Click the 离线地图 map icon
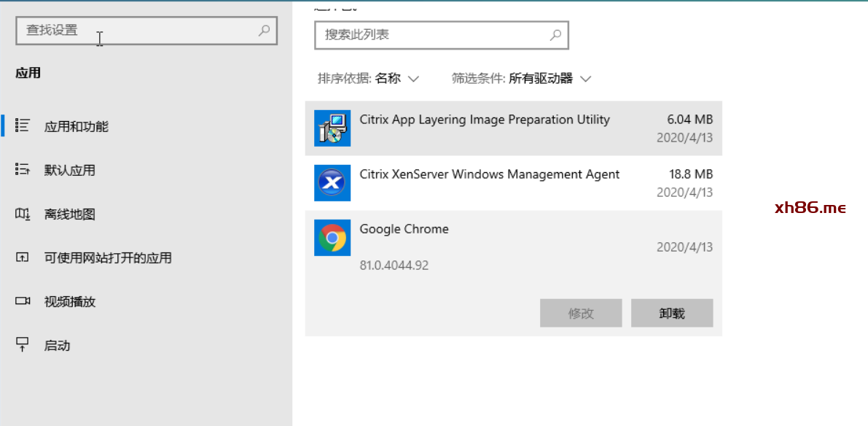This screenshot has width=868, height=426. pos(22,214)
